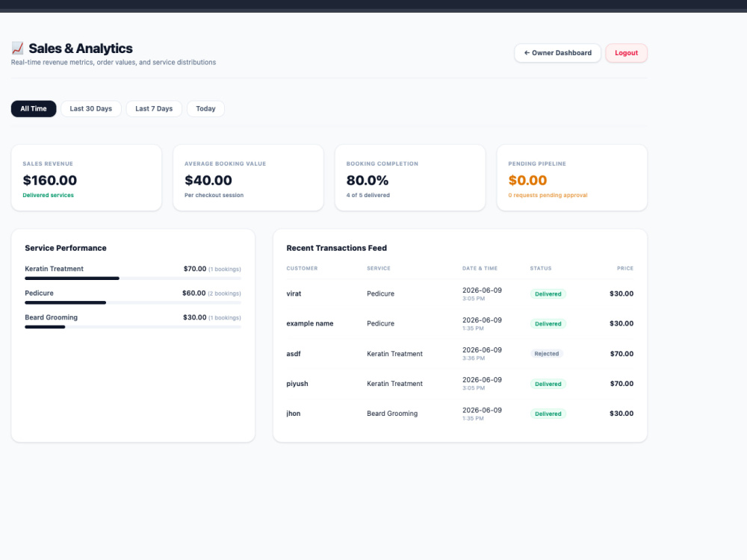This screenshot has width=747, height=560.
Task: Click the Customer column header
Action: [x=302, y=268]
